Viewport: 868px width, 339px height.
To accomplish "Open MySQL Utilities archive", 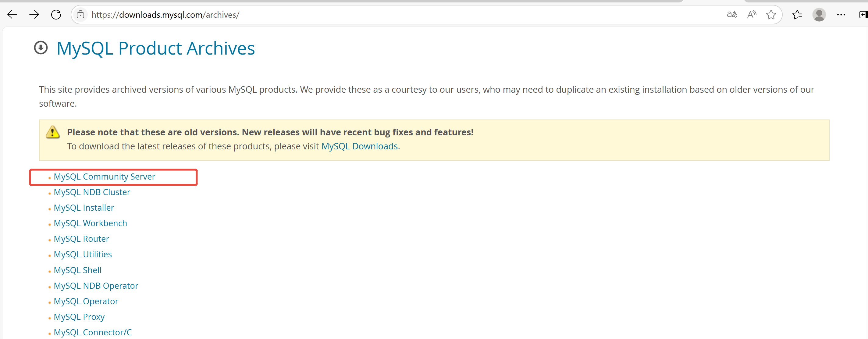I will 83,254.
